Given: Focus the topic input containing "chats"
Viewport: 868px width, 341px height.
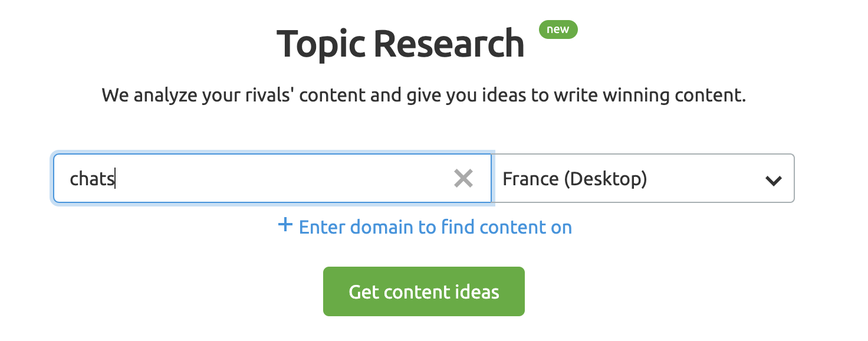Looking at the screenshot, I should (236, 179).
